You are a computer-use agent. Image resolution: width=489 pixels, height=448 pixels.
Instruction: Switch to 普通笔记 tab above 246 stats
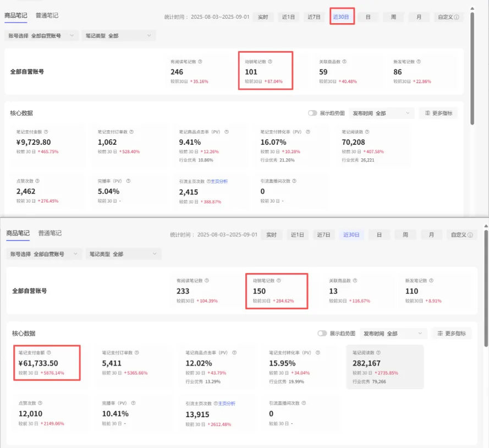pyautogui.click(x=47, y=15)
